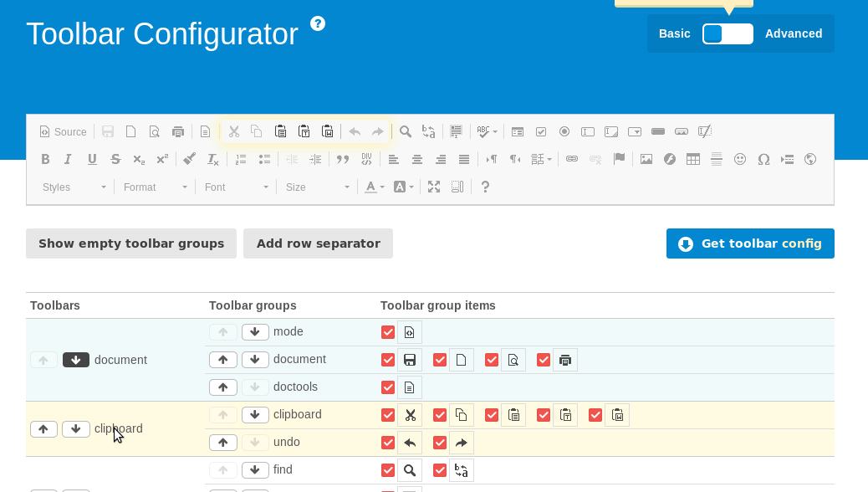Click the Source button in editor toolbar

click(63, 131)
